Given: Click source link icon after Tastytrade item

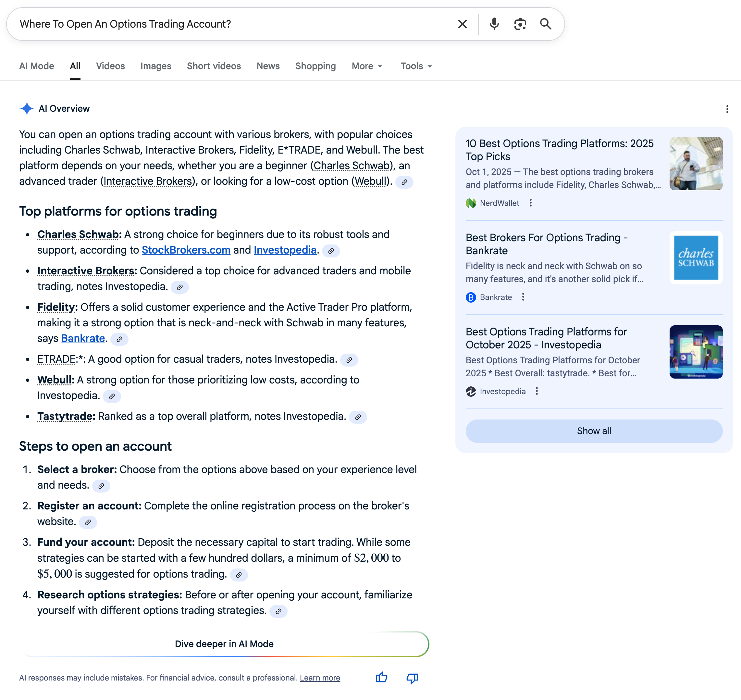Looking at the screenshot, I should click(x=358, y=417).
